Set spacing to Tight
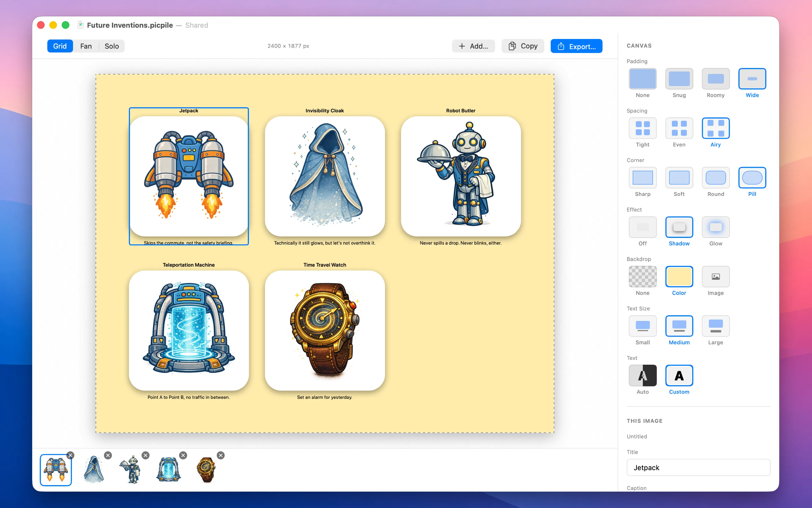The height and width of the screenshot is (508, 812). pyautogui.click(x=642, y=128)
